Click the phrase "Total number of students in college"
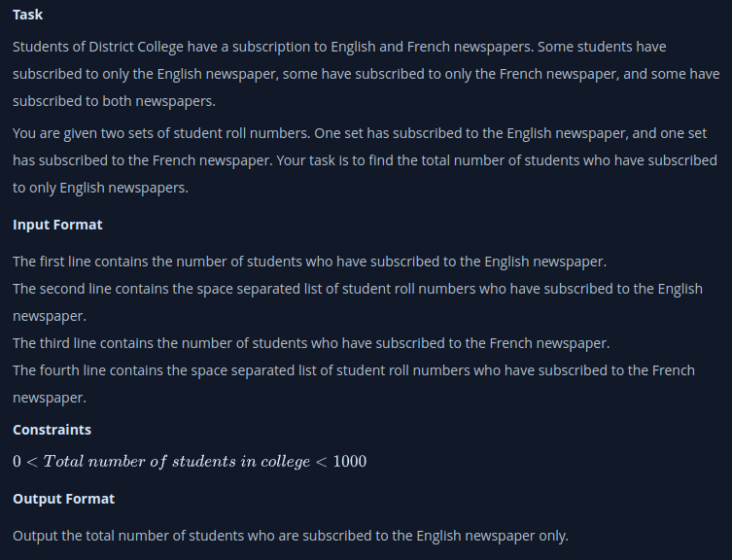 coord(176,462)
